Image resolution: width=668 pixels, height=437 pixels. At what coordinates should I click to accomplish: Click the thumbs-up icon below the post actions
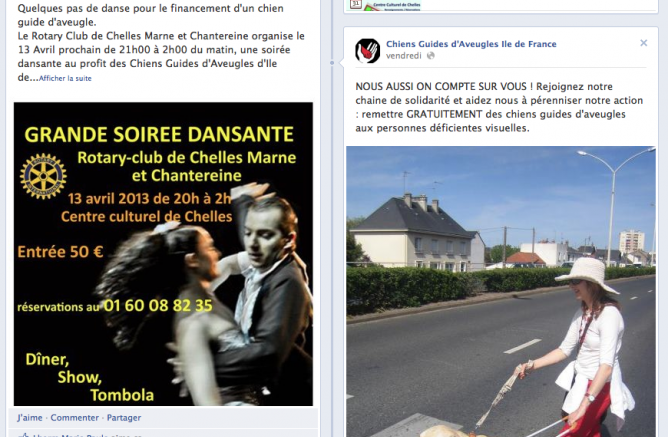24,434
